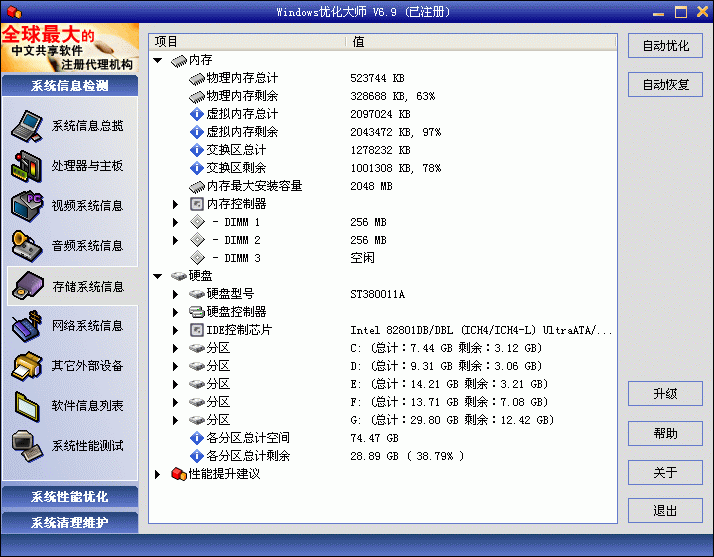The width and height of the screenshot is (714, 557).
Task: Select the E: partition row value
Action: 449,384
